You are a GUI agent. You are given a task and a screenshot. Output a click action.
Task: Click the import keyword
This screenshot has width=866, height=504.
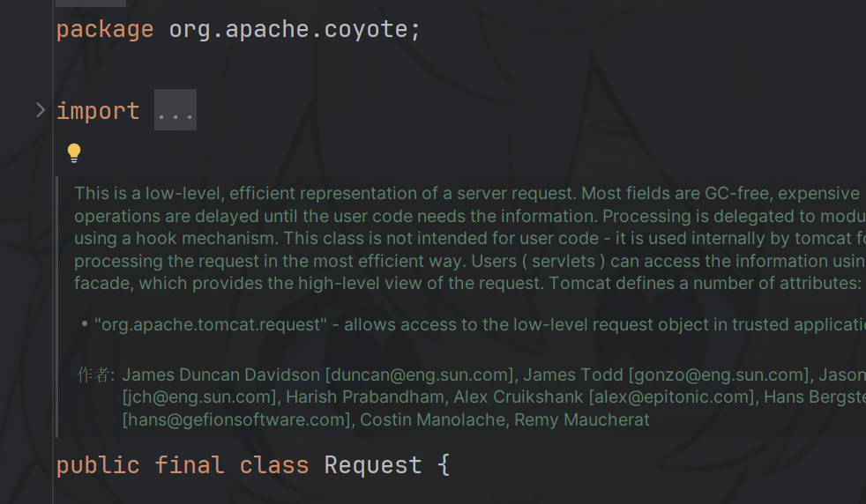coord(98,111)
